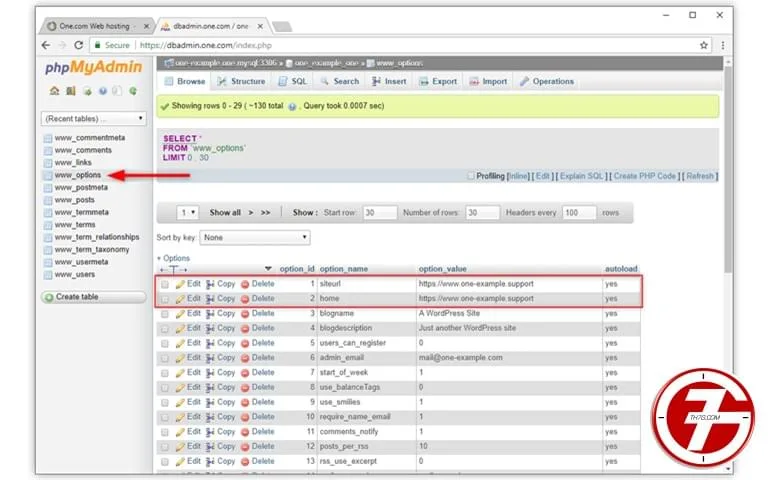Check the admin_email row checkbox
The image size is (768, 480).
[165, 358]
